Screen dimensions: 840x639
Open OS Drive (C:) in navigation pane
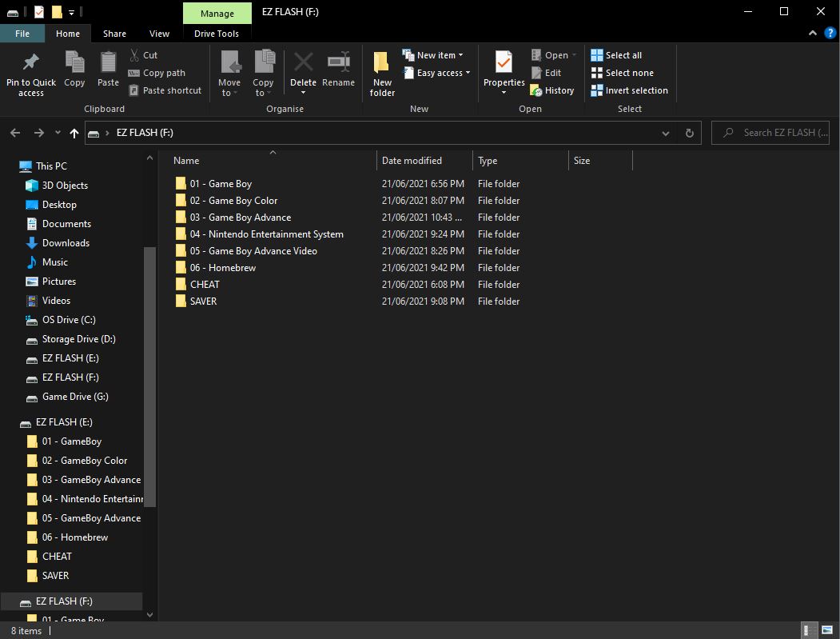61,320
